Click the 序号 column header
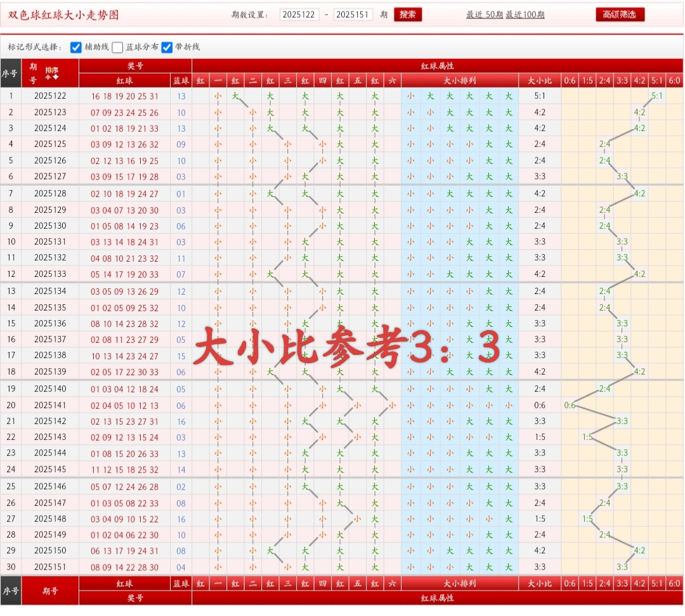Screen dimensions: 685x616 coord(11,74)
